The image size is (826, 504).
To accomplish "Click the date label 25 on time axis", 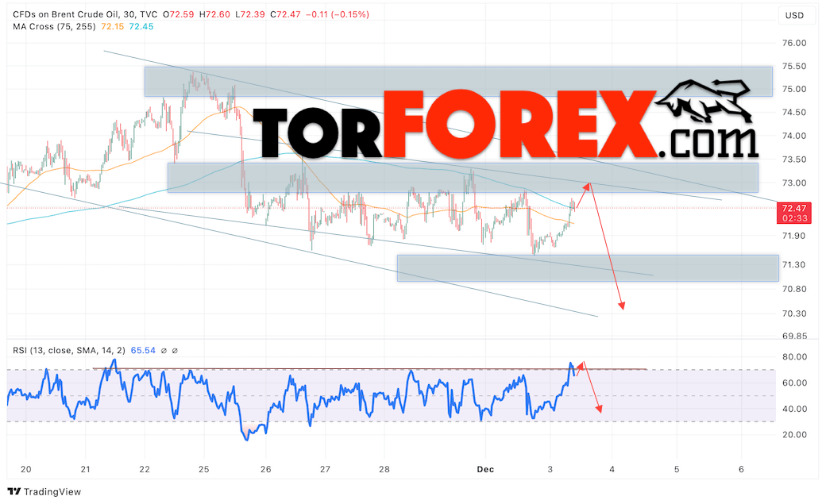I will pyautogui.click(x=204, y=469).
